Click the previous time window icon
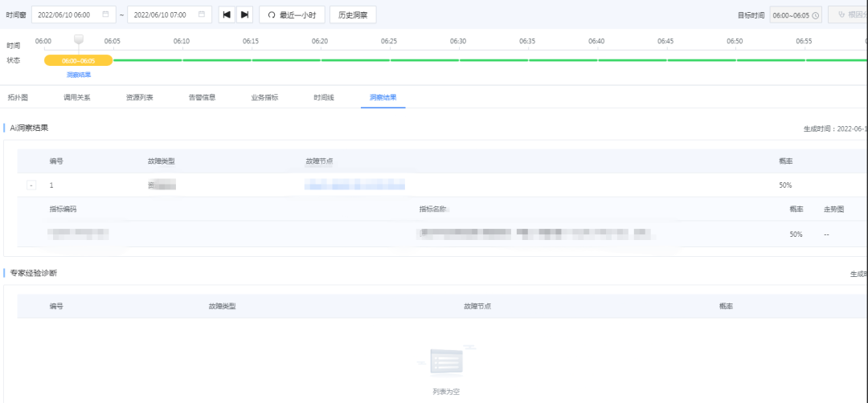 pos(227,14)
